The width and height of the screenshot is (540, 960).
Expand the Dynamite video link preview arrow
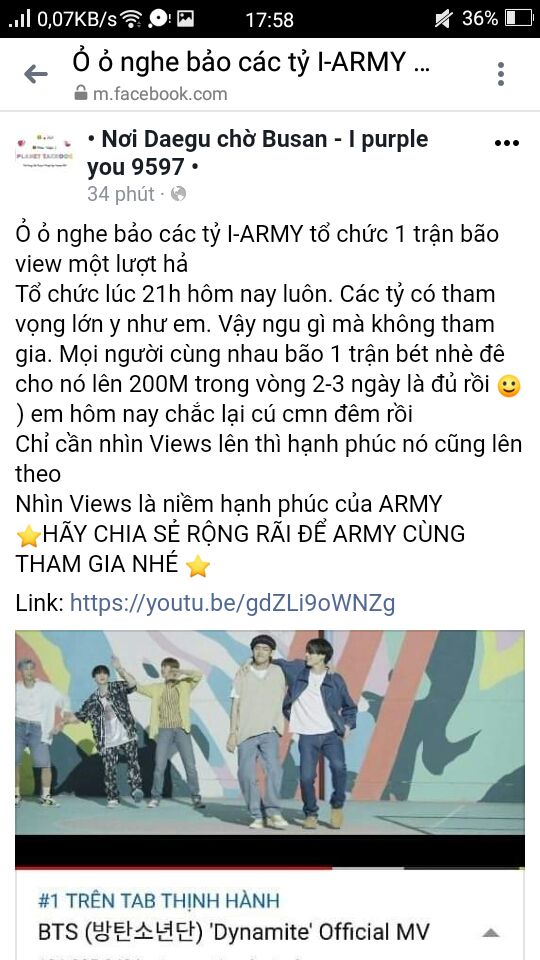click(489, 934)
